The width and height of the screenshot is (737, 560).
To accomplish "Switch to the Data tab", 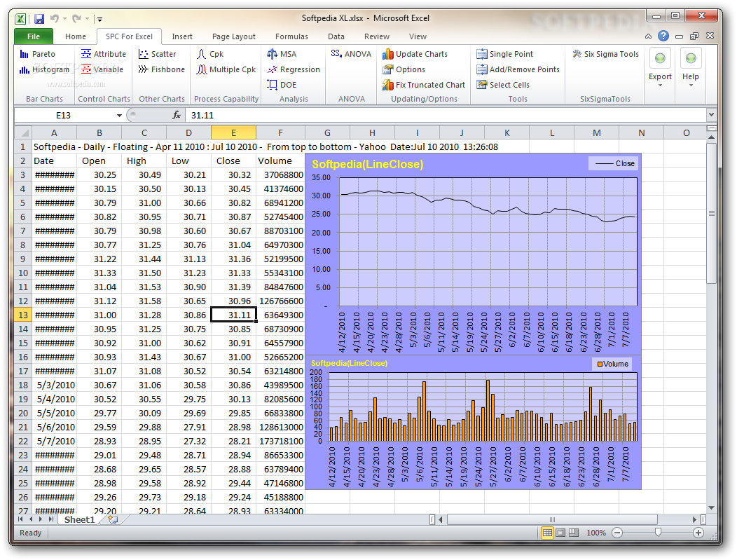I will pos(336,36).
